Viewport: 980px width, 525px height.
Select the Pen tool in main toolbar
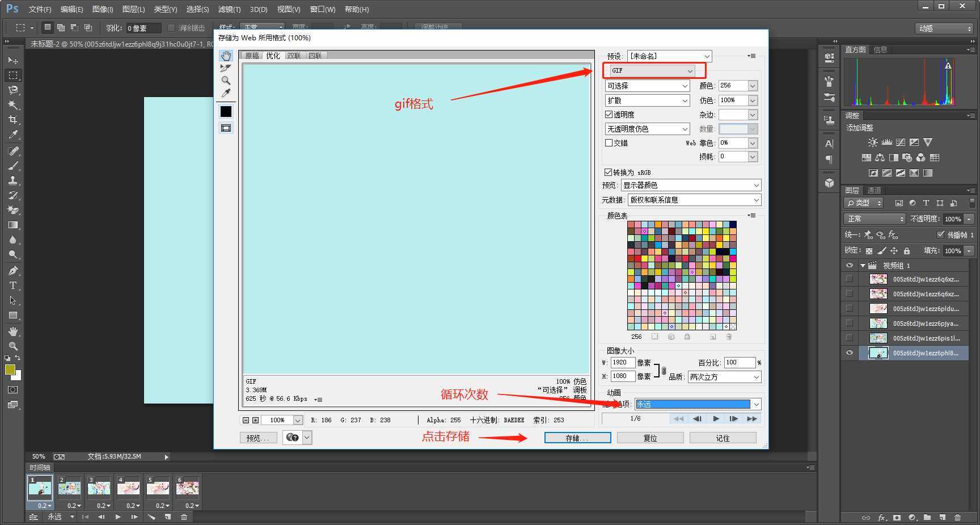(13, 271)
